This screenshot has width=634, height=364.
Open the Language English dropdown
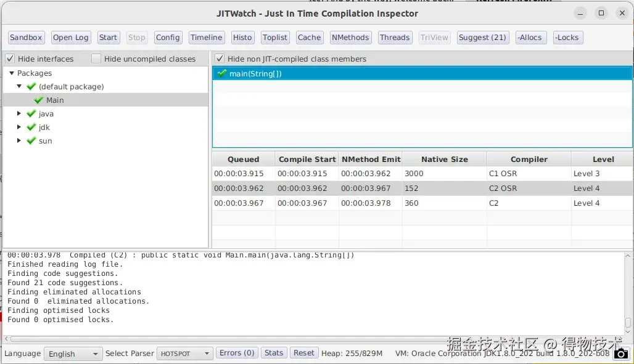73,354
